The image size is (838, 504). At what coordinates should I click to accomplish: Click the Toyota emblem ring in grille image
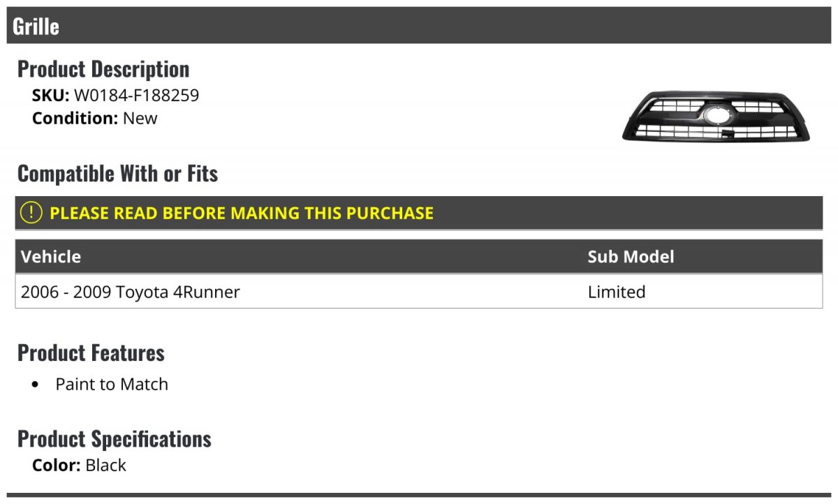(716, 116)
